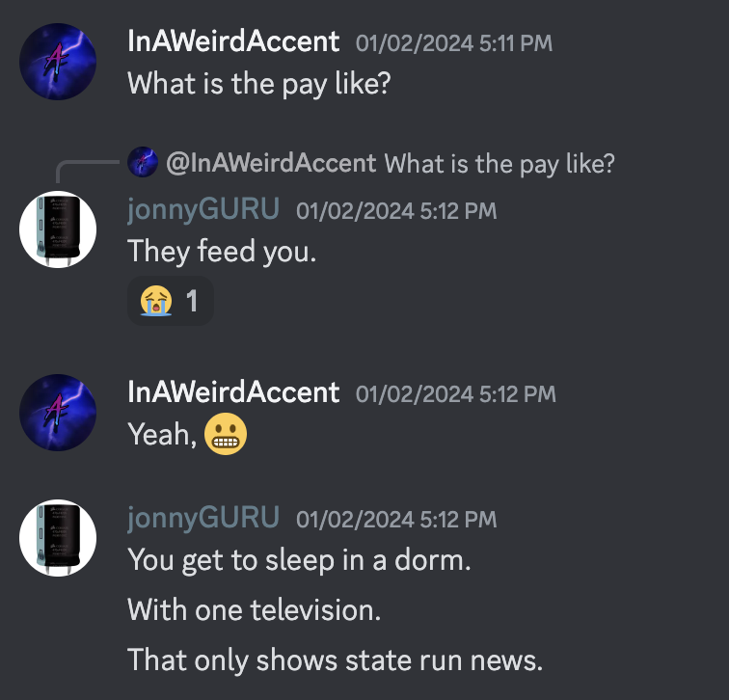Click 'You get to sleep in a dorm.' message
This screenshot has height=700, width=729.
[x=299, y=560]
